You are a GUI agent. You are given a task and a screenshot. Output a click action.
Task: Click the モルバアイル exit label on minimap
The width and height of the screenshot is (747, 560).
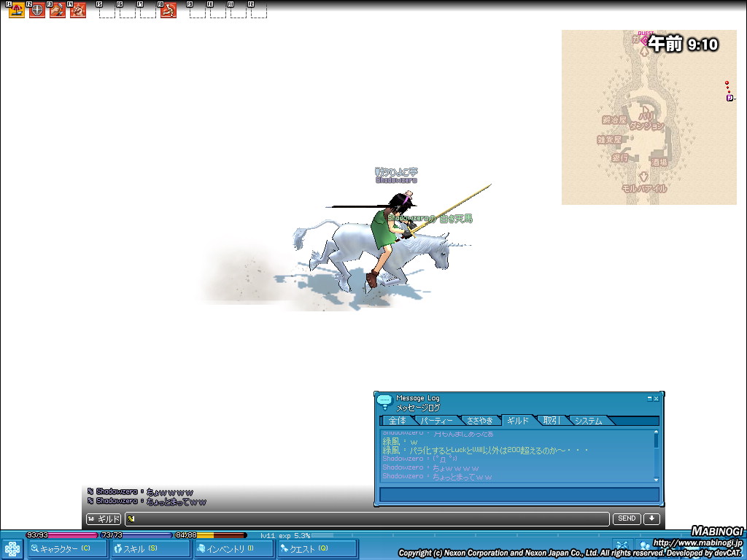[644, 188]
